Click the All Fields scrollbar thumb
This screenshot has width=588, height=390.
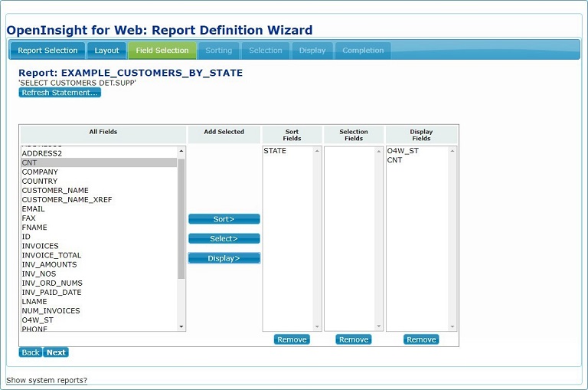pos(181,218)
